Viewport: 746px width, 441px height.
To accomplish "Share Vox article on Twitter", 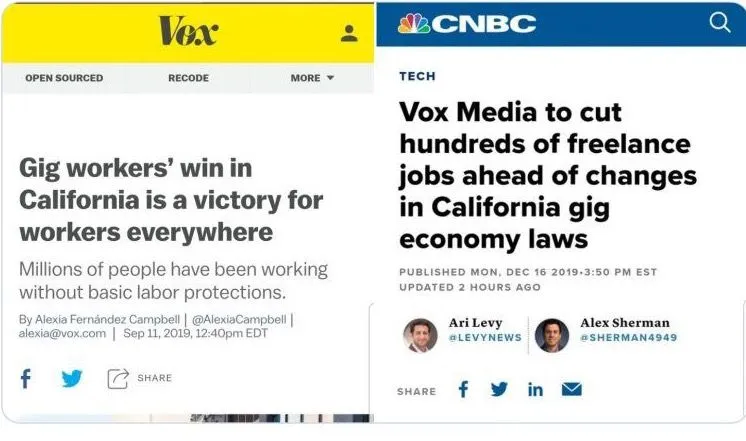I will tap(72, 378).
